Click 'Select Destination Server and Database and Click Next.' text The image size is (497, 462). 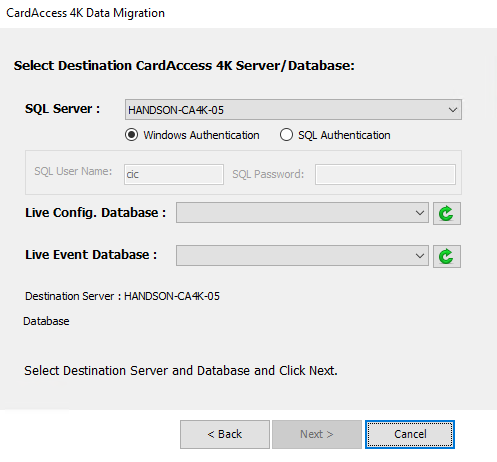pyautogui.click(x=181, y=371)
